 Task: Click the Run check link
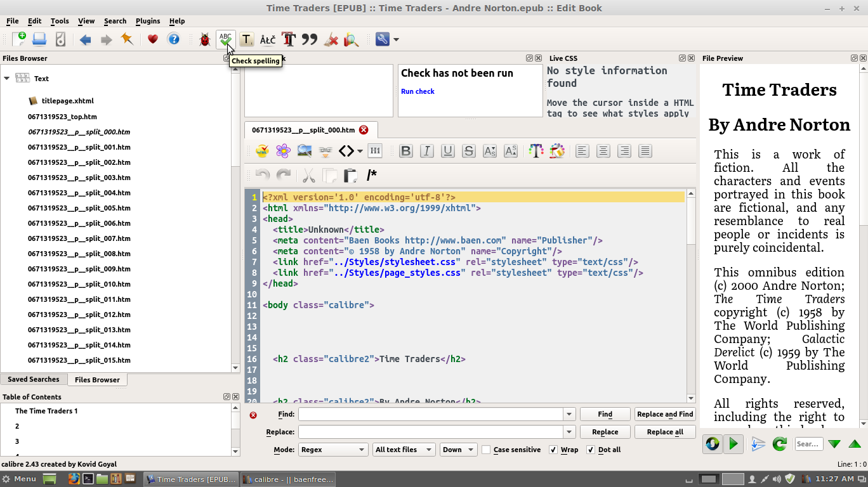coord(418,91)
